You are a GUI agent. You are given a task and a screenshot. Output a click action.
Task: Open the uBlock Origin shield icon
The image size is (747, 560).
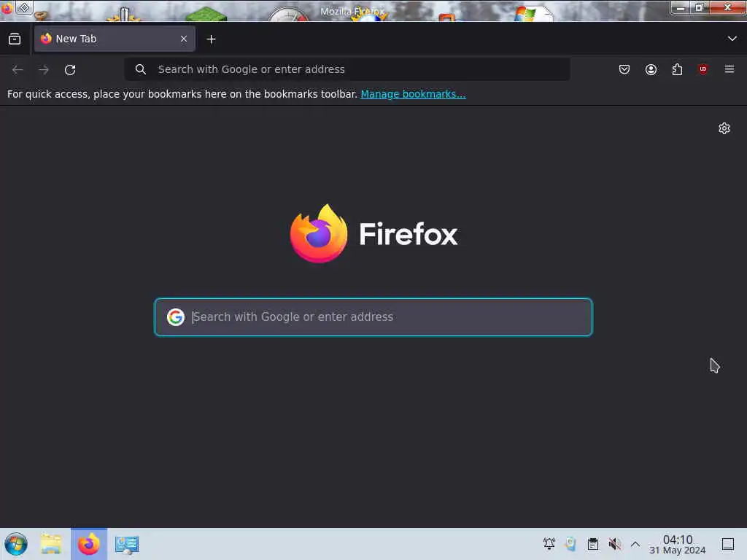(703, 69)
